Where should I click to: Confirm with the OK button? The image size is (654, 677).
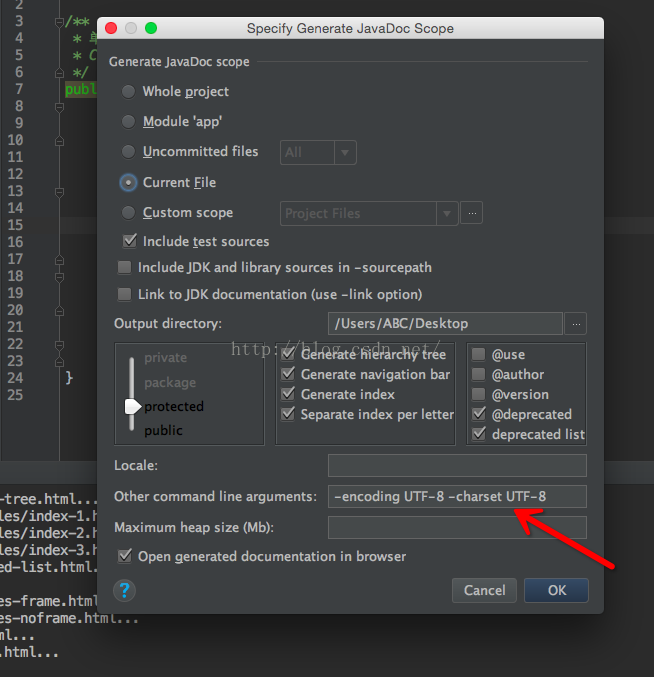[556, 590]
